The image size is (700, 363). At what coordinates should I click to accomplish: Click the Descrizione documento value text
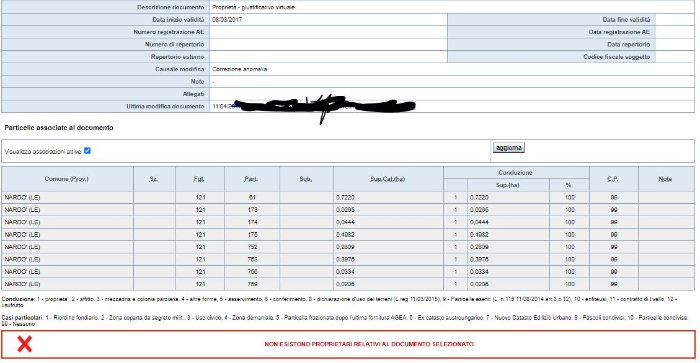254,7
